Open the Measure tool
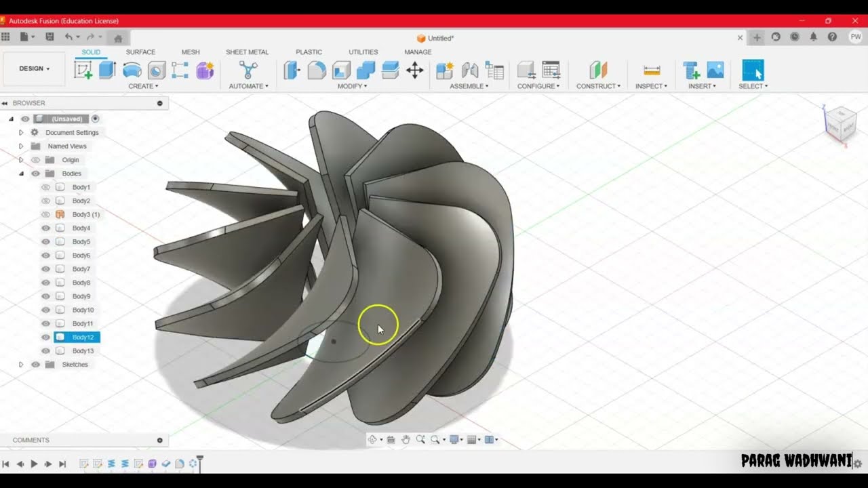This screenshot has width=868, height=488. click(652, 70)
